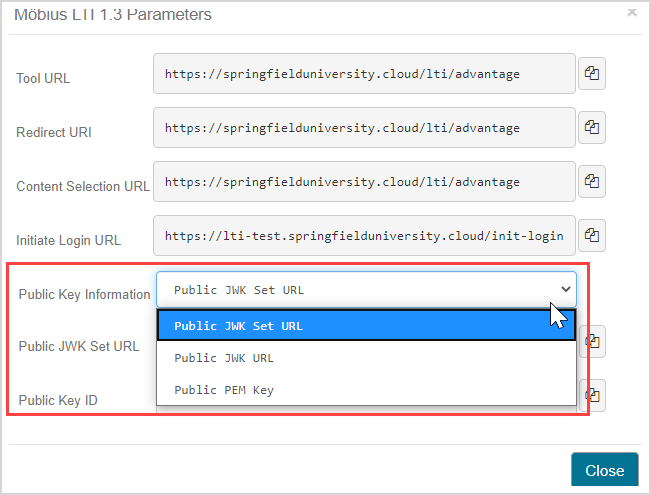Image resolution: width=651 pixels, height=495 pixels.
Task: Copy the Content Selection URL value
Action: coord(592,182)
